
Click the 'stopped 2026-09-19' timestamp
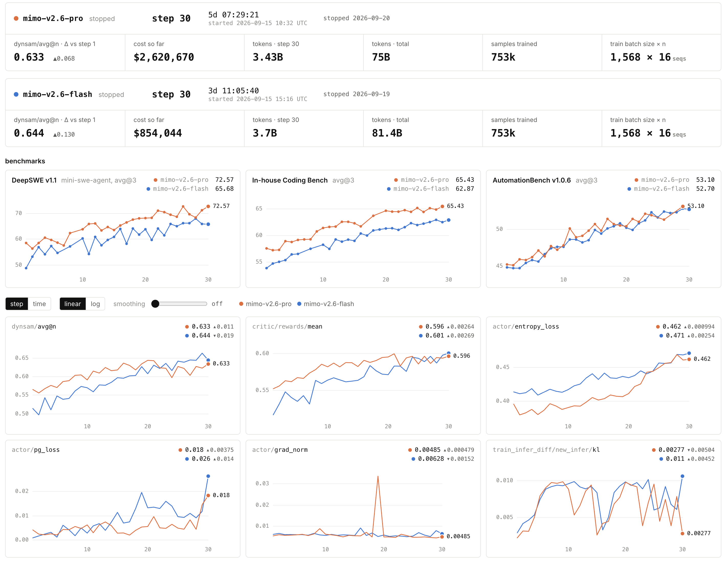point(356,94)
